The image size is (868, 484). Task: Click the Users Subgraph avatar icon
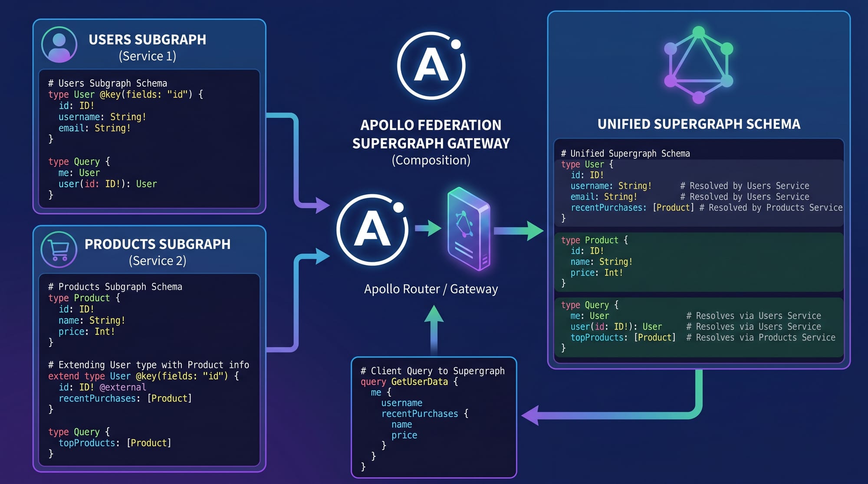59,45
